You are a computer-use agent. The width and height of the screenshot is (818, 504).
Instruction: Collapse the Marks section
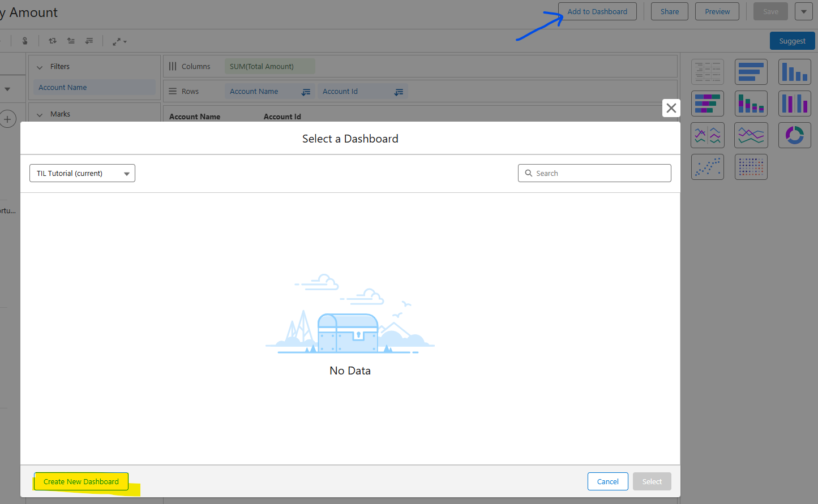[40, 114]
